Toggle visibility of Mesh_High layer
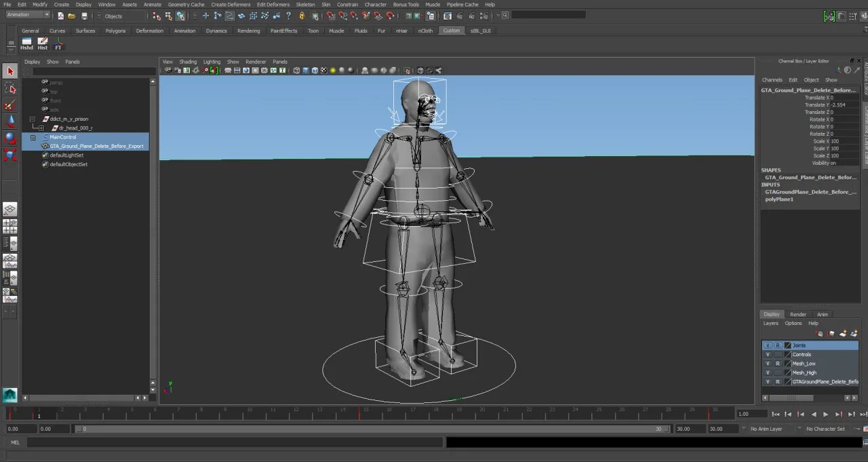The height and width of the screenshot is (462, 868). pyautogui.click(x=768, y=372)
